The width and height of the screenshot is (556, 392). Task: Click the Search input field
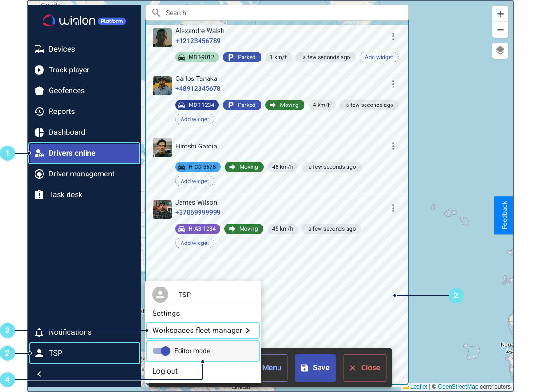click(284, 13)
